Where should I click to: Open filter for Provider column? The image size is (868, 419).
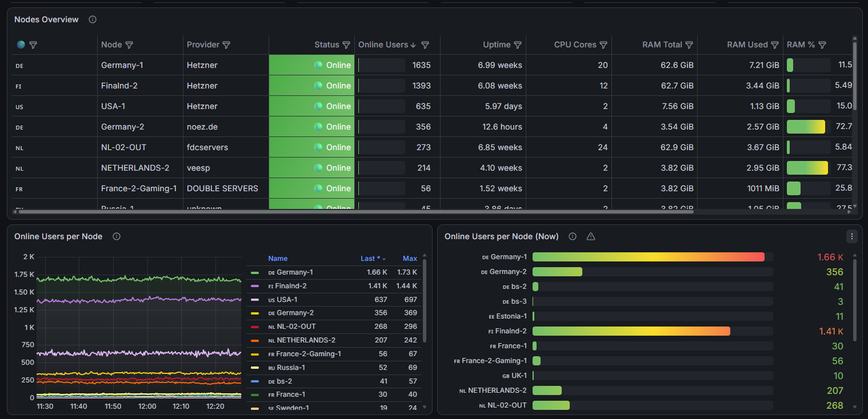point(226,45)
